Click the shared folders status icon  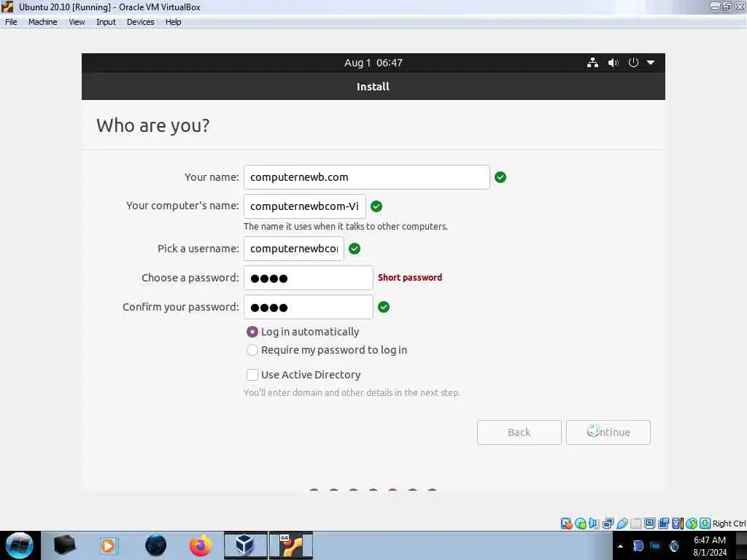pos(636,524)
